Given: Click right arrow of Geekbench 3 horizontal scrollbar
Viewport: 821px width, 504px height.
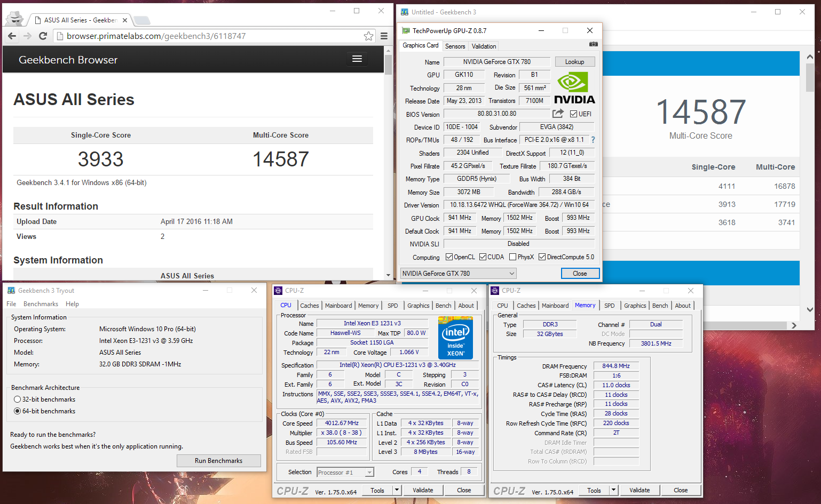Looking at the screenshot, I should click(x=794, y=325).
